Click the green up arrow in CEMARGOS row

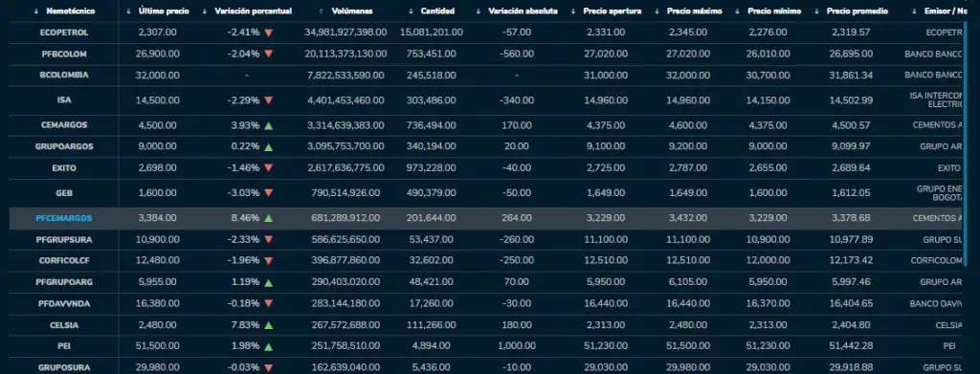click(268, 125)
